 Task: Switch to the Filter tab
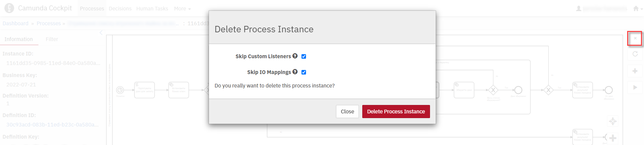(52, 39)
